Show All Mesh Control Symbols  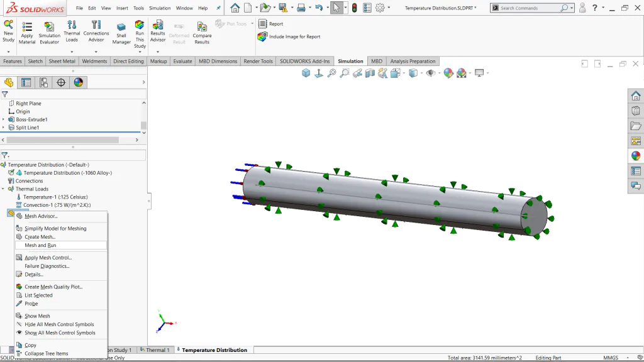coord(61,333)
